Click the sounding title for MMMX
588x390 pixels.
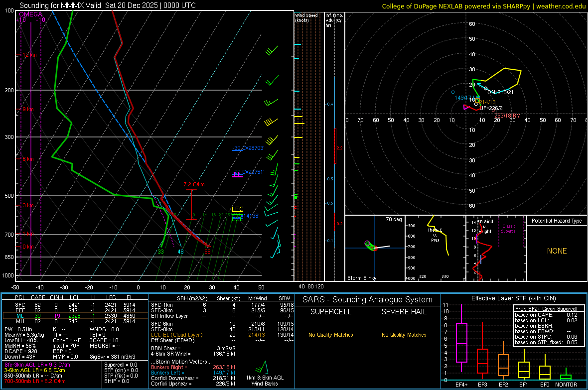[x=107, y=5]
